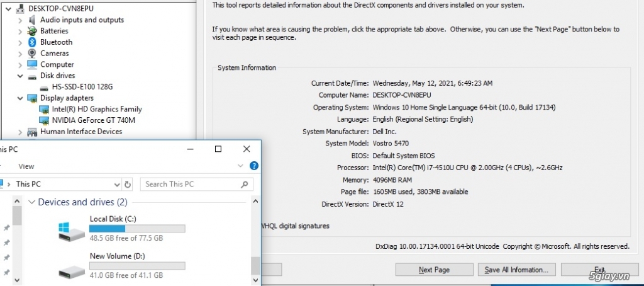This screenshot has width=644, height=286.
Task: Click the Local Disk (C:) usage bar
Action: [137, 229]
